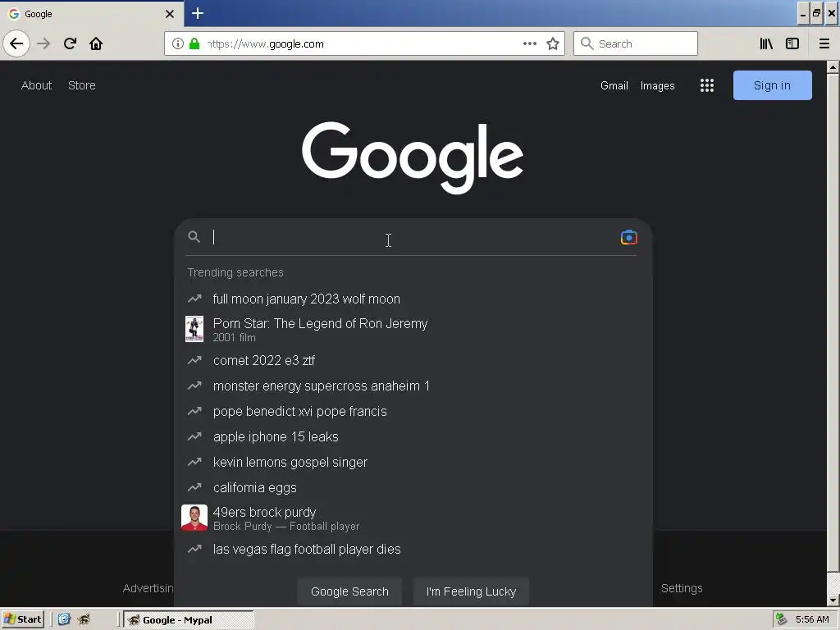Viewport: 840px width, 630px height.
Task: Click trending arrow beside california eggs
Action: pos(194,487)
